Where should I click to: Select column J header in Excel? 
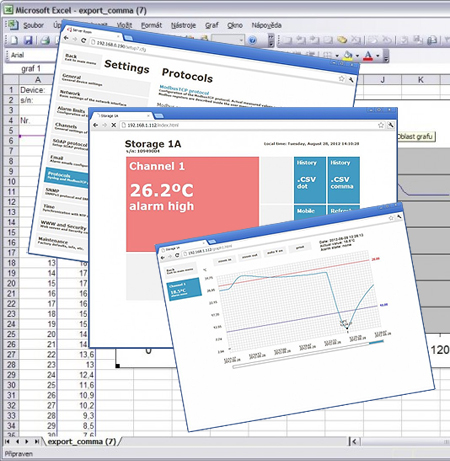pos(382,80)
